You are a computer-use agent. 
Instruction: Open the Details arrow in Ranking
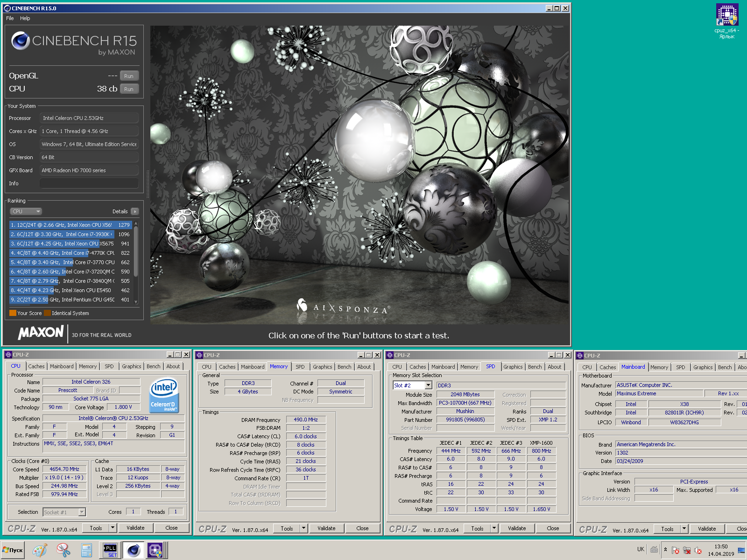[135, 211]
